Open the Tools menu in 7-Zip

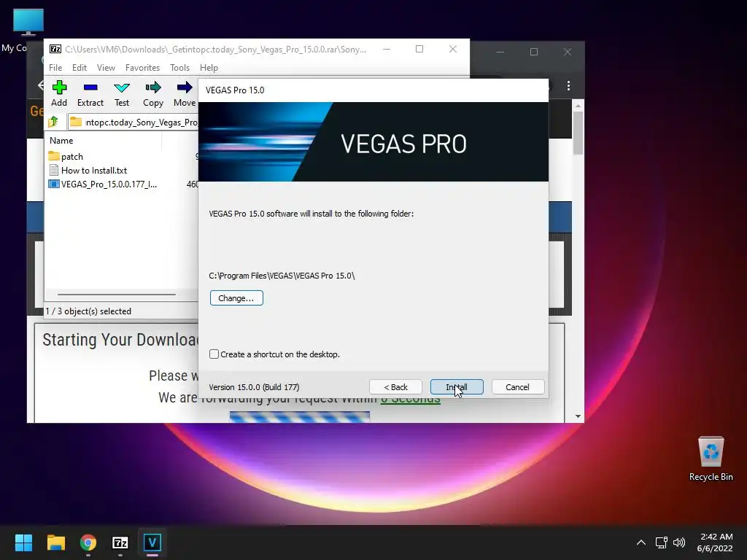(x=179, y=68)
